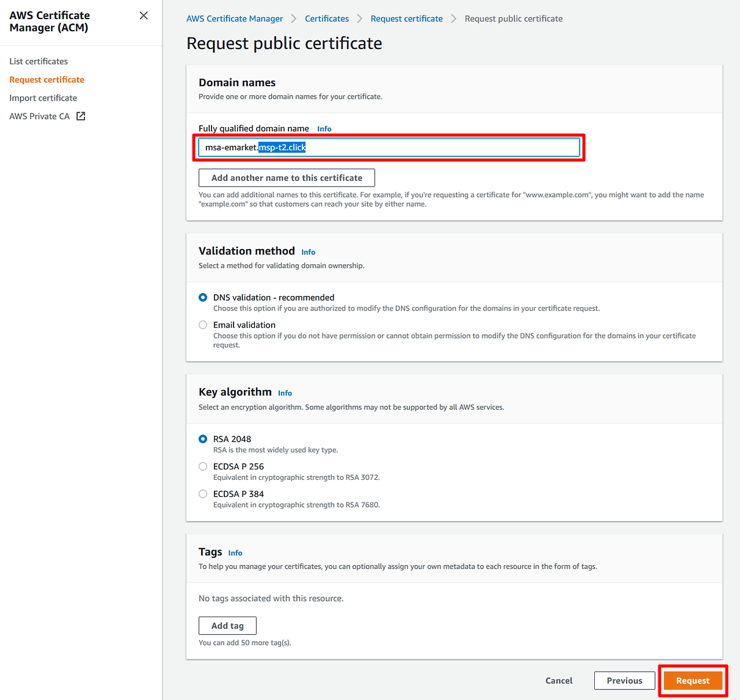Screen dimensions: 740x700
Task: Click 'You can add 50 more tag(s).' text
Action: [245, 643]
